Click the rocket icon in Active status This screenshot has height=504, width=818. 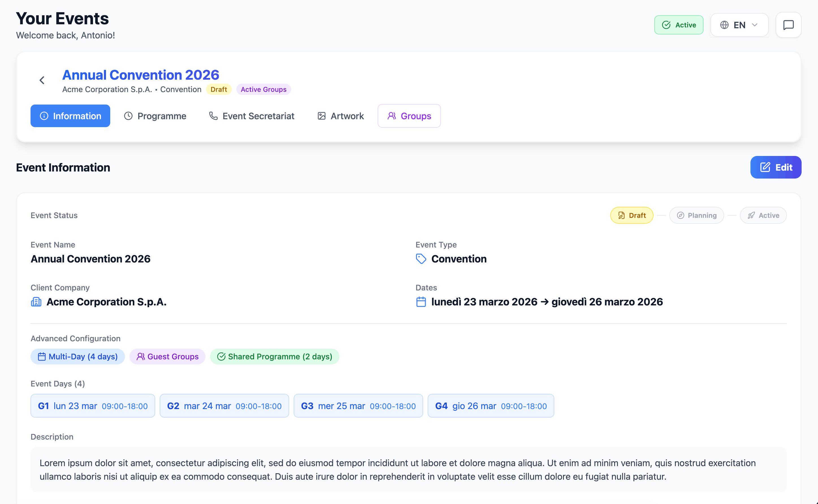(x=751, y=215)
